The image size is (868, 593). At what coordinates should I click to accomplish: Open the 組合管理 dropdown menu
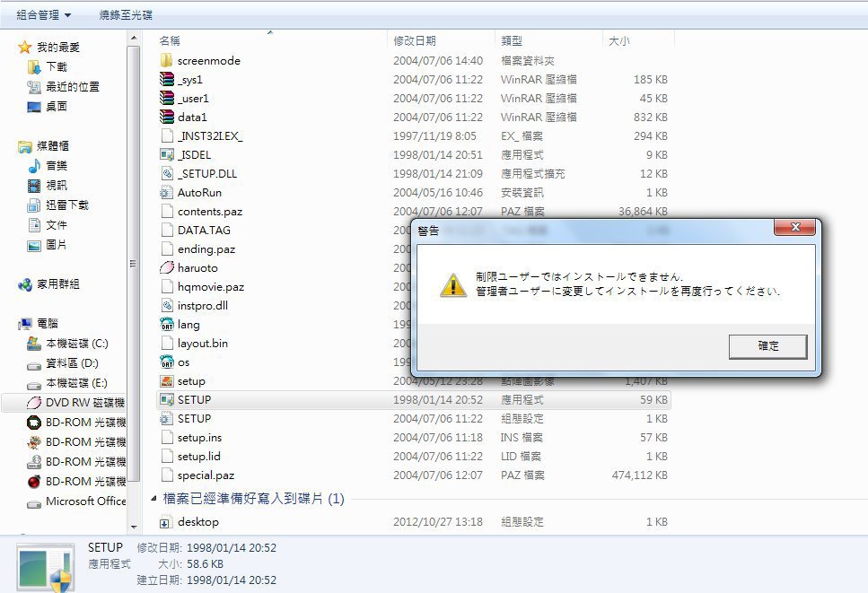click(44, 15)
